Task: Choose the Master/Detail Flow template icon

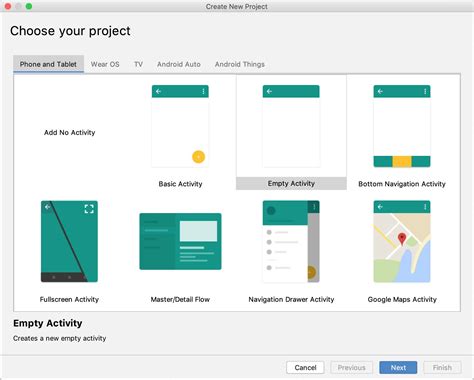Action: pyautogui.click(x=180, y=241)
